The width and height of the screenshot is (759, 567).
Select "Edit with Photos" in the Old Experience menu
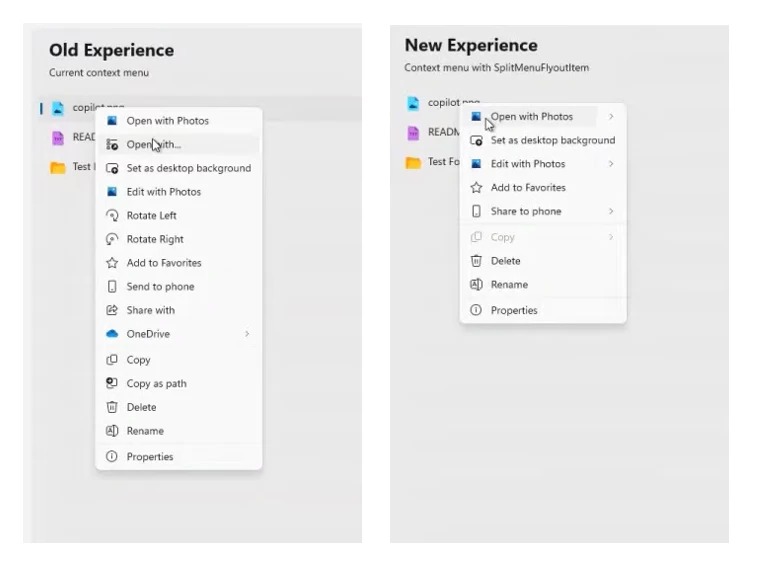click(163, 192)
